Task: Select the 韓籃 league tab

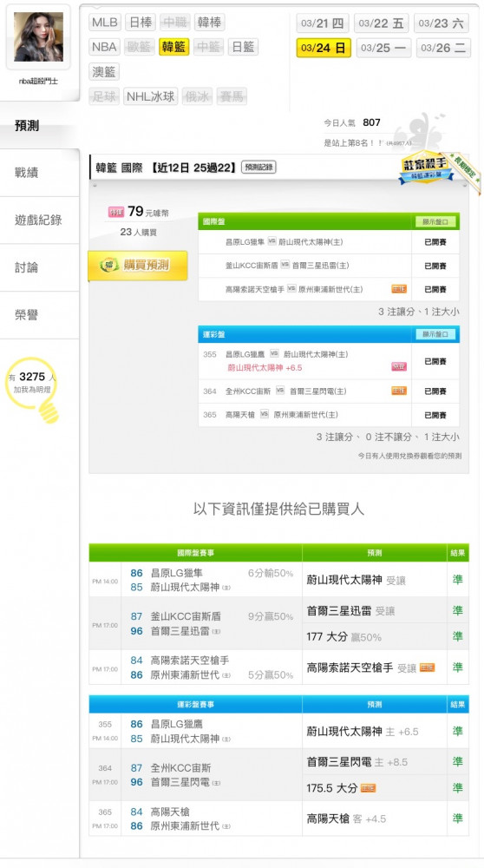Action: (x=173, y=47)
